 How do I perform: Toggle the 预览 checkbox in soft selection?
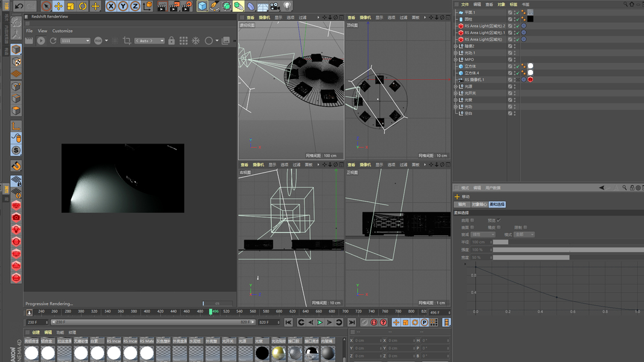click(499, 220)
